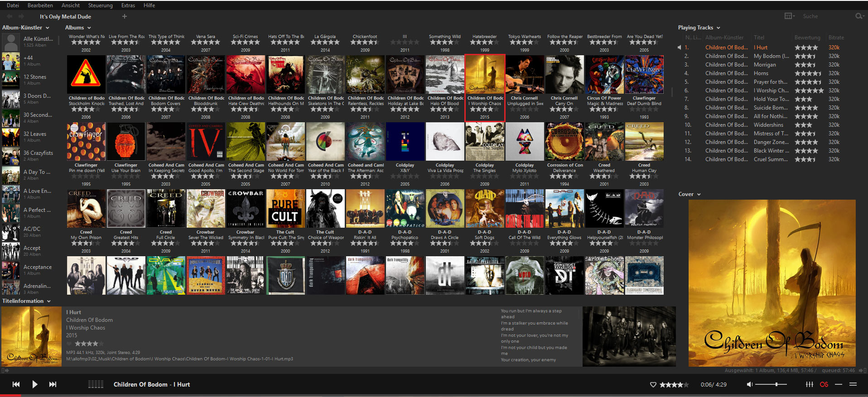The height and width of the screenshot is (397, 868).
Task: Open Coheed And Cambria Good Apollo cover
Action: (x=206, y=142)
